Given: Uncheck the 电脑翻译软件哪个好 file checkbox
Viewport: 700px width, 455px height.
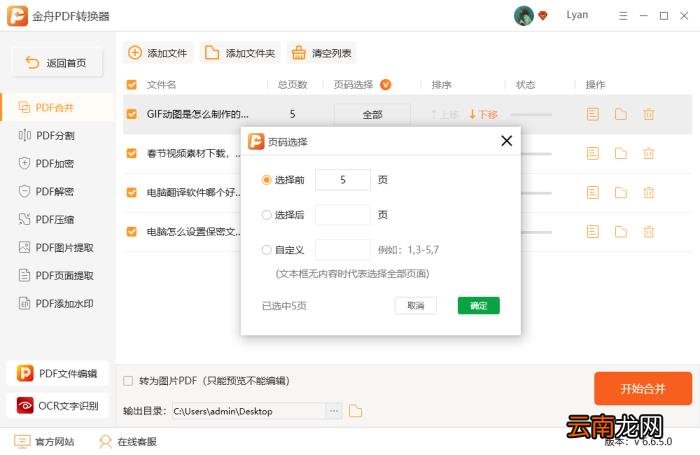Looking at the screenshot, I should 132,192.
